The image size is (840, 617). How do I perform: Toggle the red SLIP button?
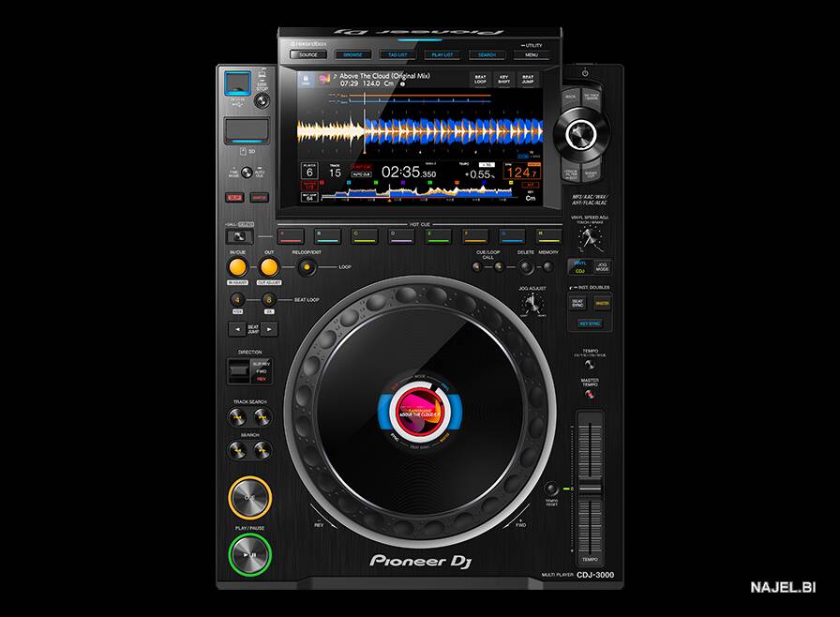click(234, 198)
